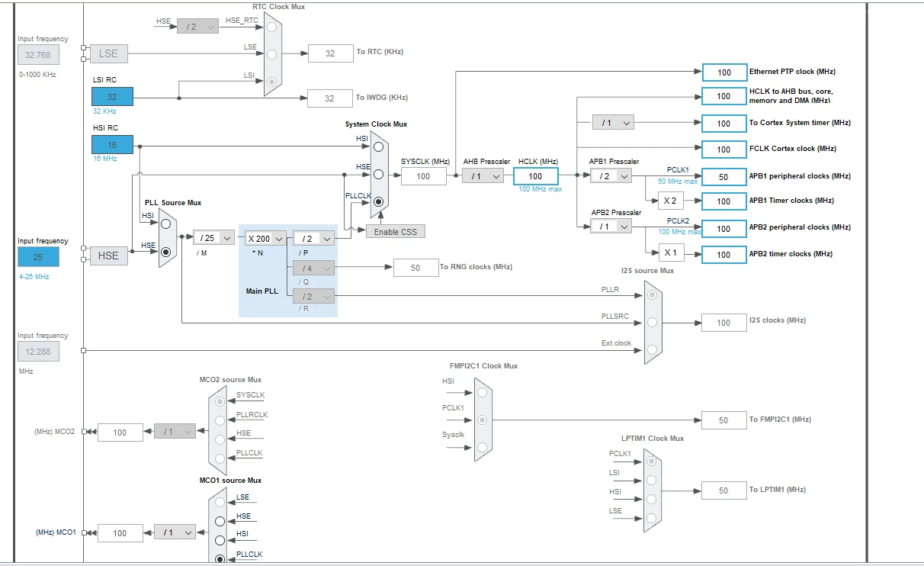The image size is (924, 566).
Task: Select LSE in LPTIM1 Clock Mux
Action: click(651, 519)
